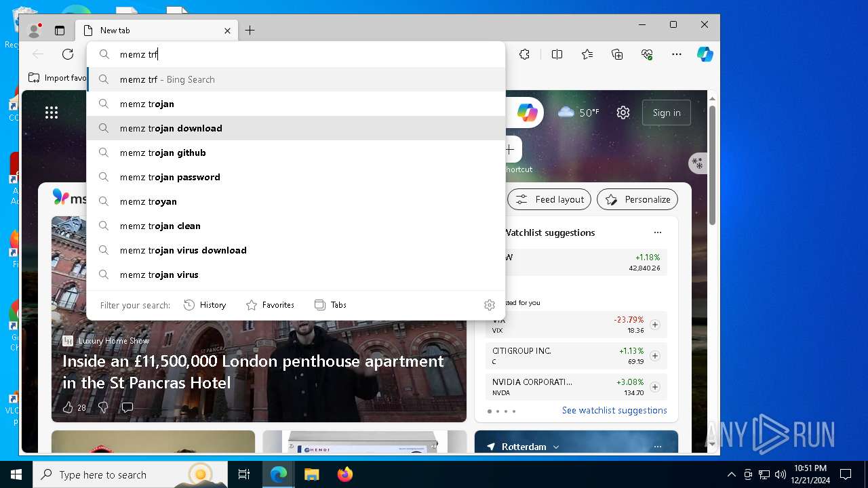Open Microsoft Edge in taskbar
Image resolution: width=868 pixels, height=488 pixels.
point(279,474)
